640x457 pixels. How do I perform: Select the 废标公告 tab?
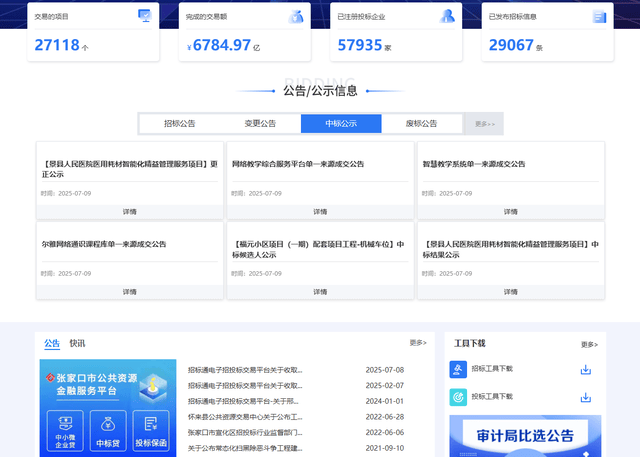coord(421,124)
